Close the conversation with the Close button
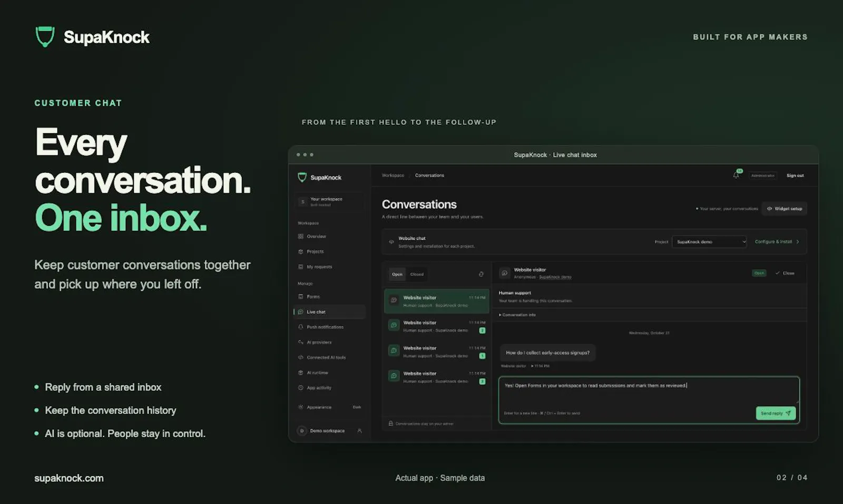The width and height of the screenshot is (843, 504). (785, 273)
